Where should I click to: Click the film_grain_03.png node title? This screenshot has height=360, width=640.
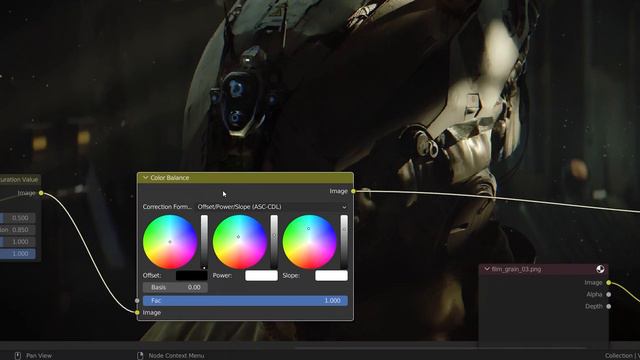[516, 269]
